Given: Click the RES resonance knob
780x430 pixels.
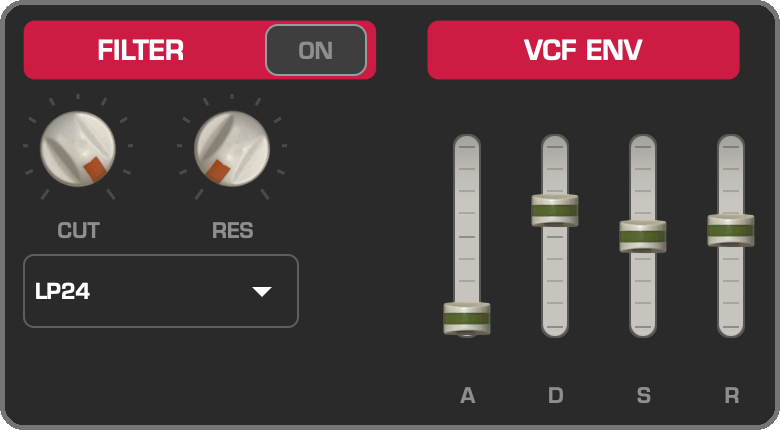Looking at the screenshot, I should 232,149.
